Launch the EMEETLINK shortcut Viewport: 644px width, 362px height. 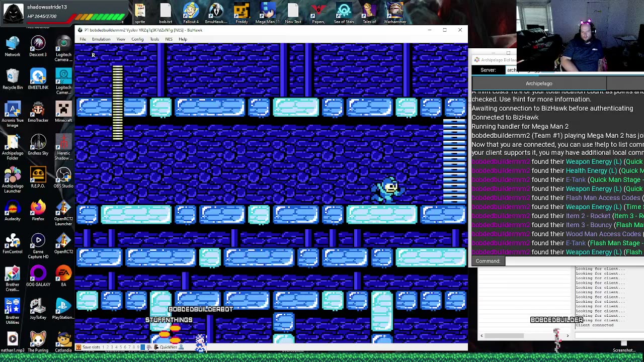click(x=38, y=80)
